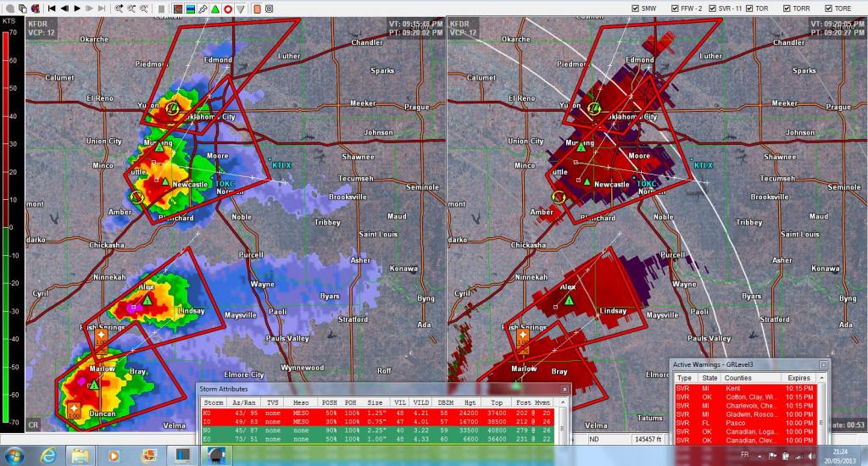
Task: Close the Active Warnings window
Action: (823, 364)
